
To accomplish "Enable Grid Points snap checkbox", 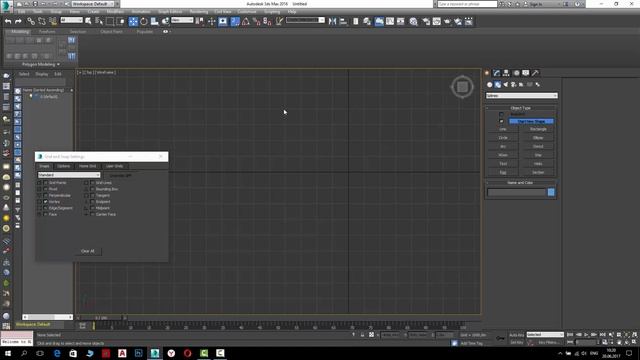I will [46, 183].
